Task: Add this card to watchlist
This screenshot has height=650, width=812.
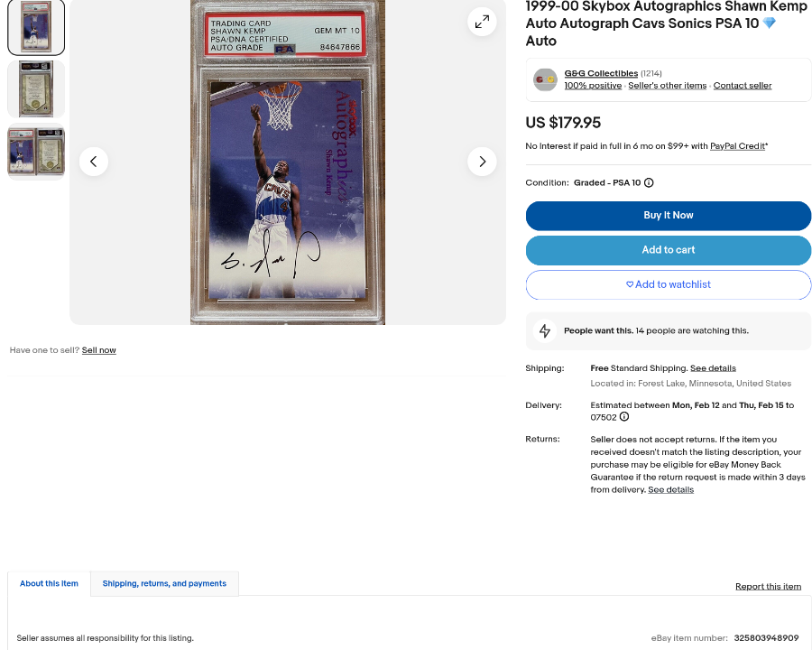Action: pyautogui.click(x=668, y=284)
